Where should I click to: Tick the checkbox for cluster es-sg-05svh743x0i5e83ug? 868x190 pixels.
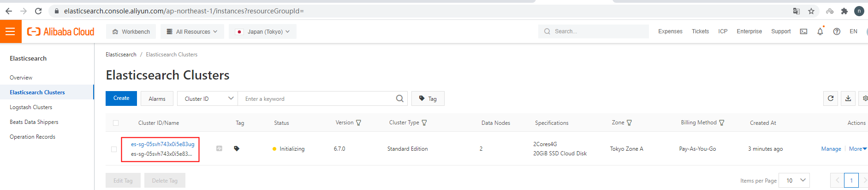pos(114,149)
